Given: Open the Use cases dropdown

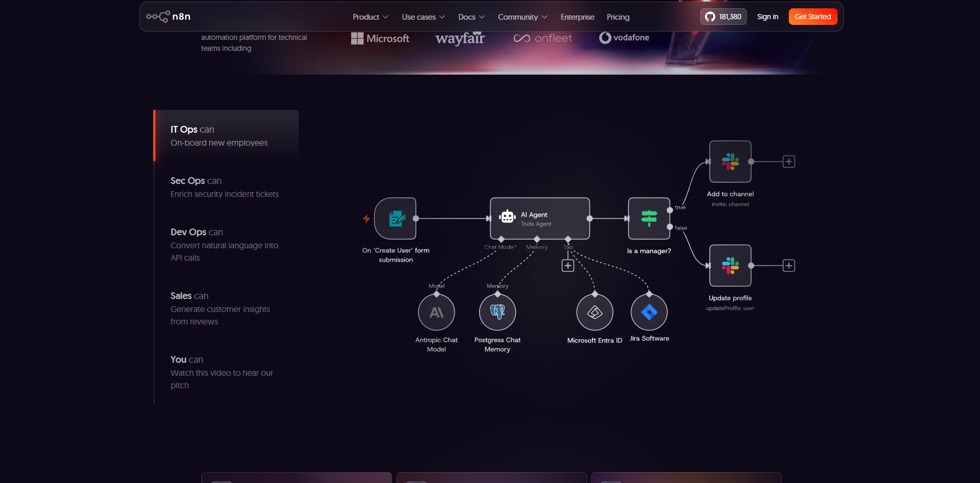Looking at the screenshot, I should 423,17.
